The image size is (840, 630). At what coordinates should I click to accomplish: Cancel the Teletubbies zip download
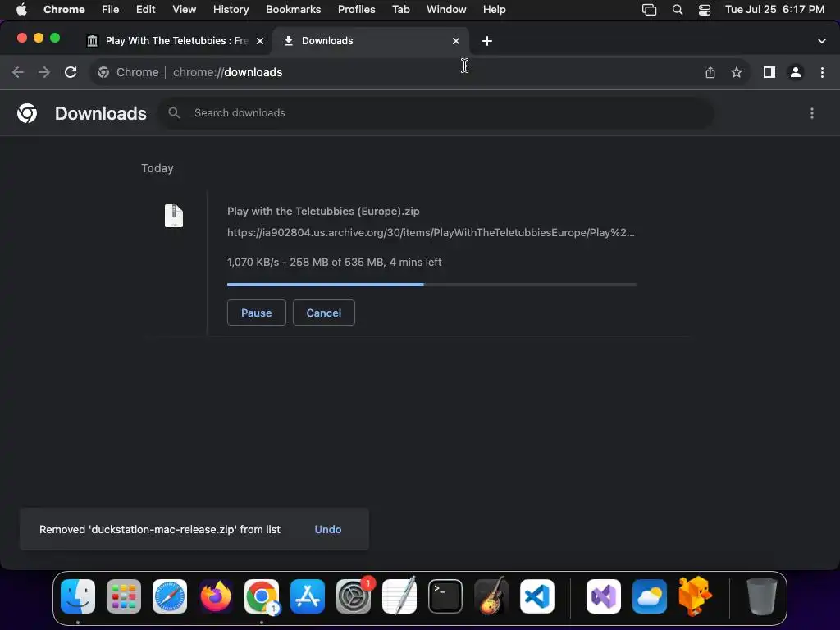pos(323,313)
